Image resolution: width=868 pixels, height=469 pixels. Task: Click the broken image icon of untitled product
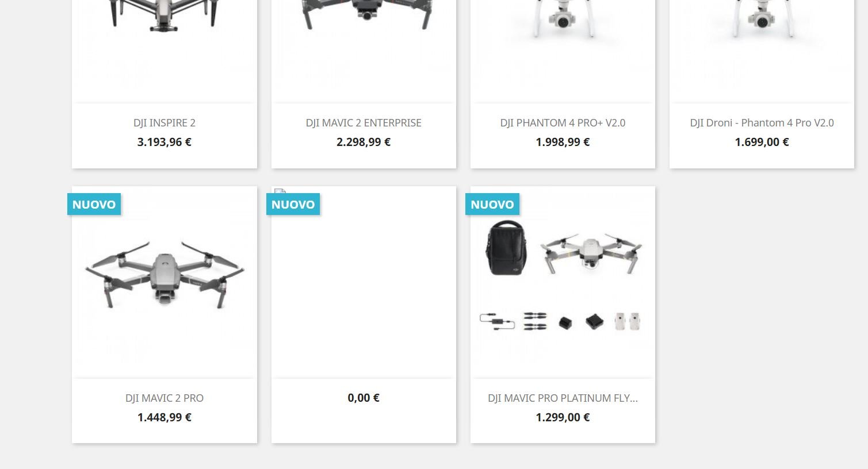(x=280, y=191)
